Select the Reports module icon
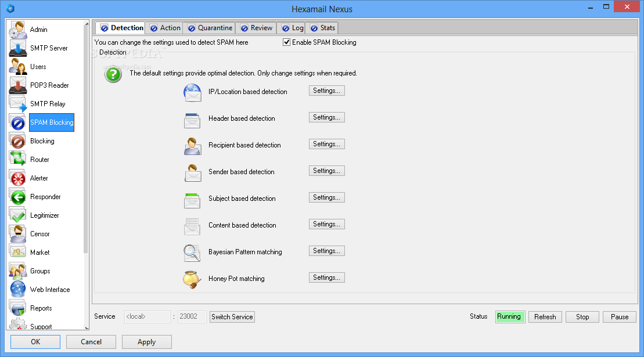Viewport: 644px width, 357px height. (x=18, y=308)
